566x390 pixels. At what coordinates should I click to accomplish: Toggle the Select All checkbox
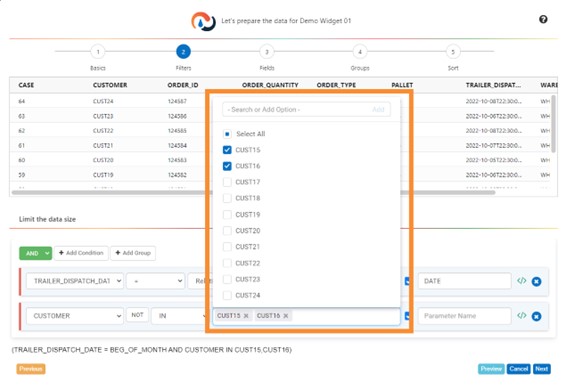(227, 134)
